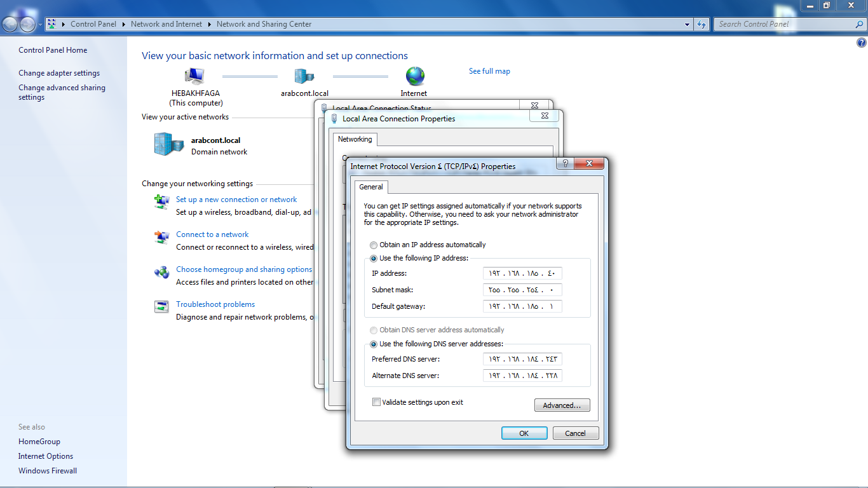
Task: Click the Domain network building icon
Action: point(168,144)
